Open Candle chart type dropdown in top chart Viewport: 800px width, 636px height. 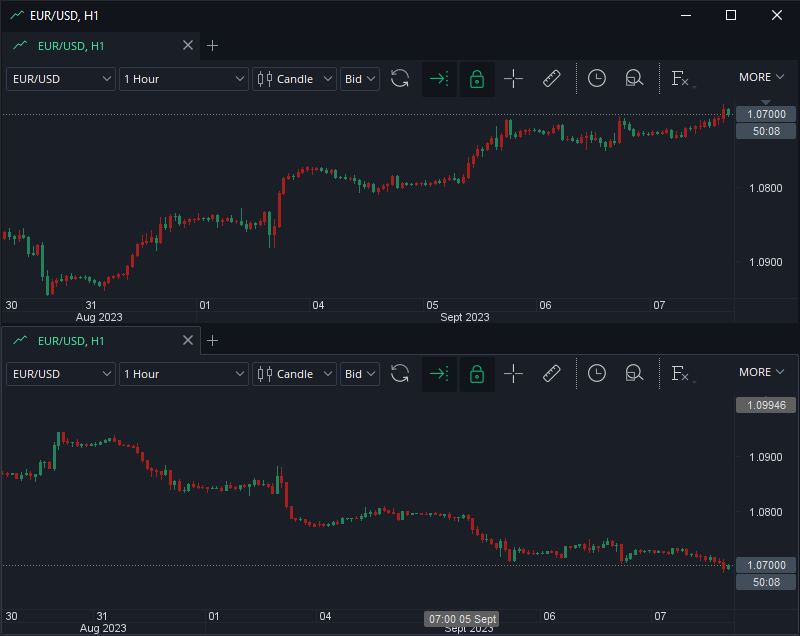[294, 79]
